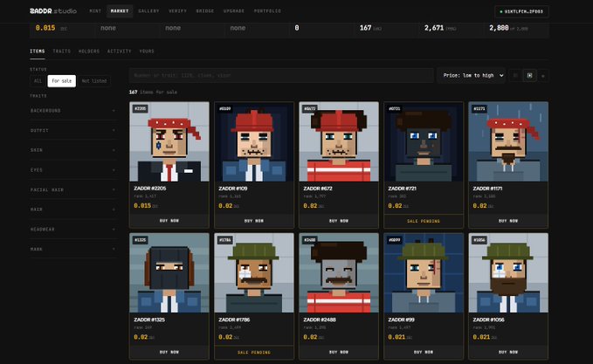Viewport: 593px width, 364px height.
Task: Click the 0.015 floor price in stats bar
Action: (x=45, y=28)
